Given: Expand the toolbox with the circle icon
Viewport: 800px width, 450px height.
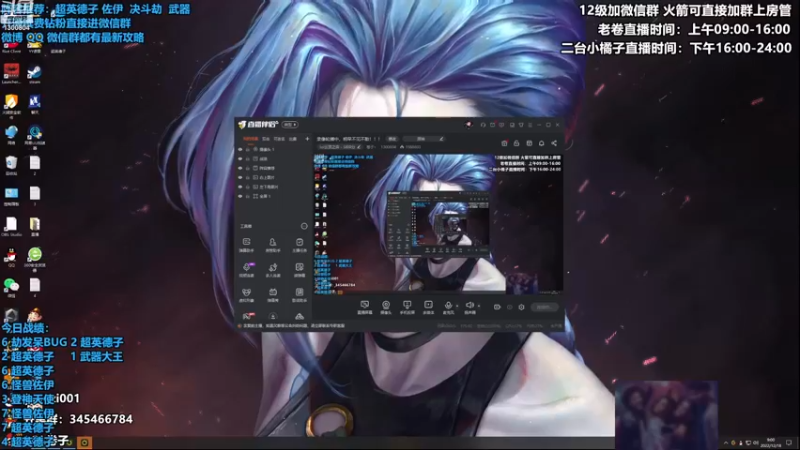Looking at the screenshot, I should tap(304, 226).
